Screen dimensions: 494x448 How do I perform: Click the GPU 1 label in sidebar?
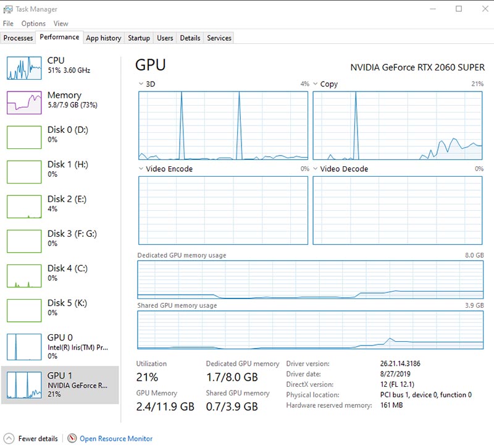pyautogui.click(x=59, y=376)
